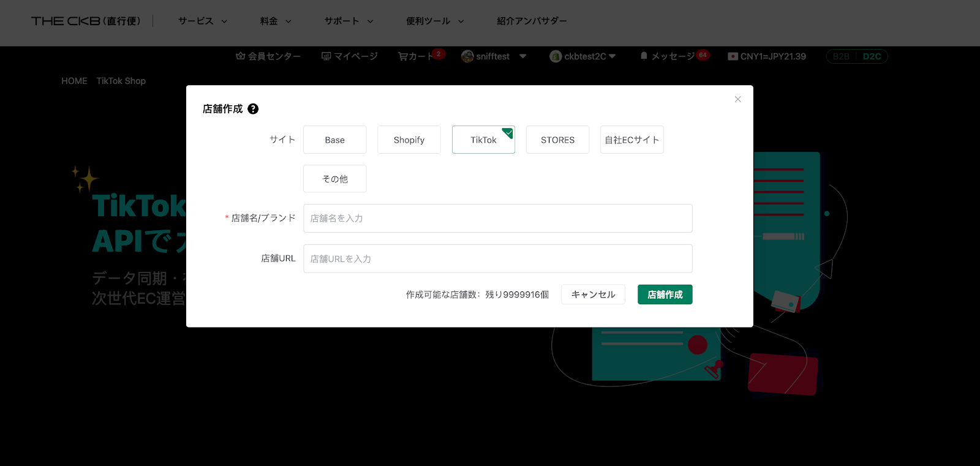Open 会員センター
980x466 pixels.
coord(268,56)
